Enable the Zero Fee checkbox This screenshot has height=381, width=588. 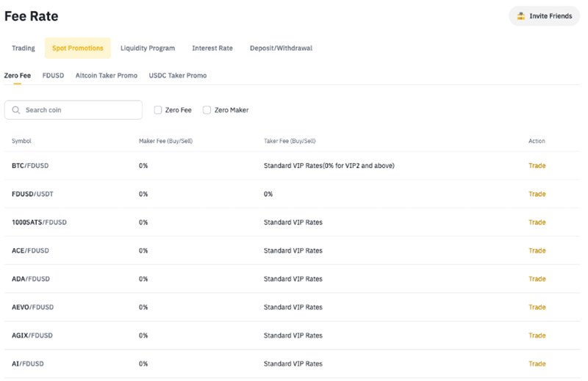[x=158, y=110]
